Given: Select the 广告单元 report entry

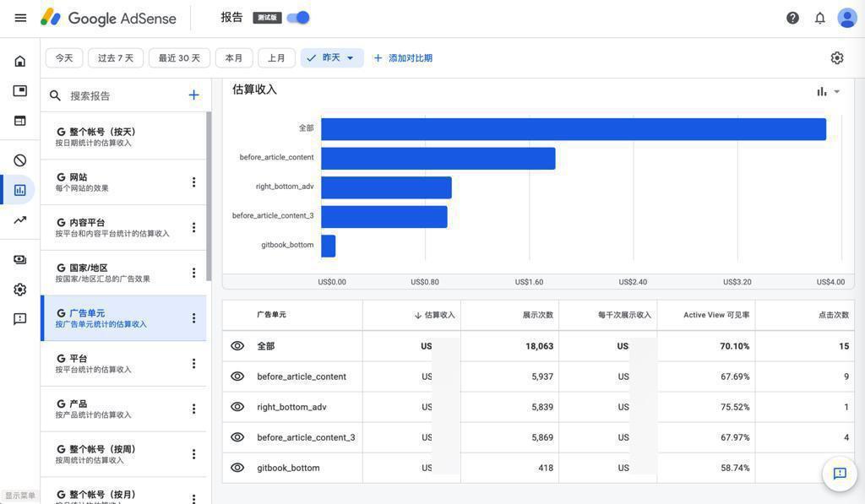Looking at the screenshot, I should (x=123, y=318).
